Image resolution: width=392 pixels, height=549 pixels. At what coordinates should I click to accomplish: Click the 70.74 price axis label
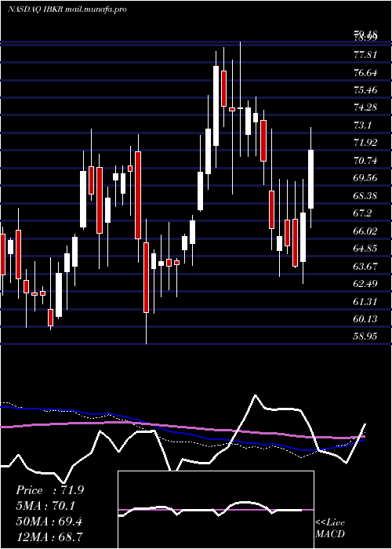[365, 161]
